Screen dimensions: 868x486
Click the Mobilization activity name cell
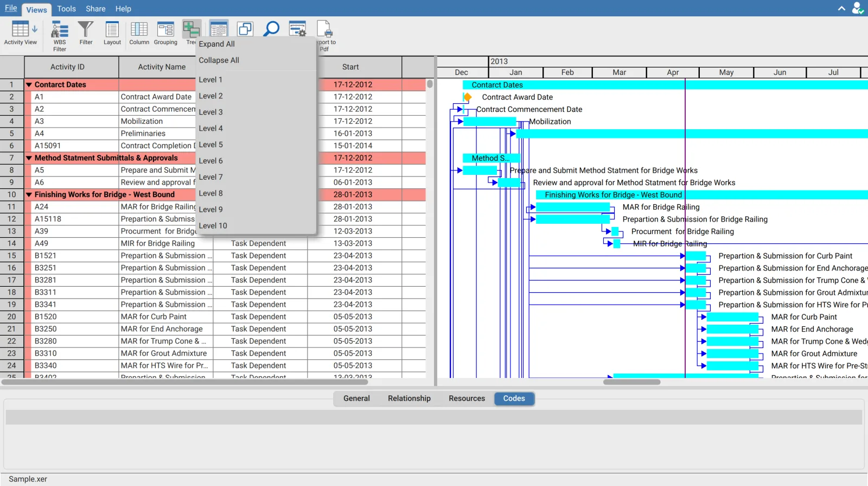click(x=157, y=121)
